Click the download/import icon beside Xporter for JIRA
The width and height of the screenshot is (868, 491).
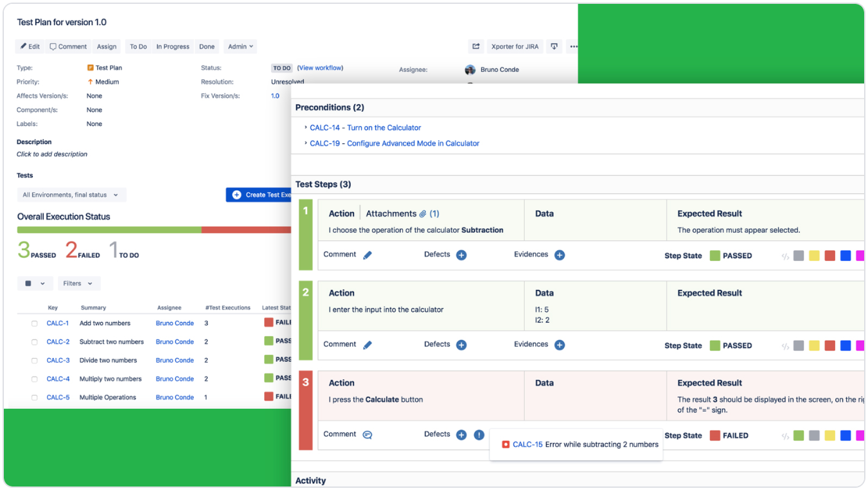click(554, 46)
